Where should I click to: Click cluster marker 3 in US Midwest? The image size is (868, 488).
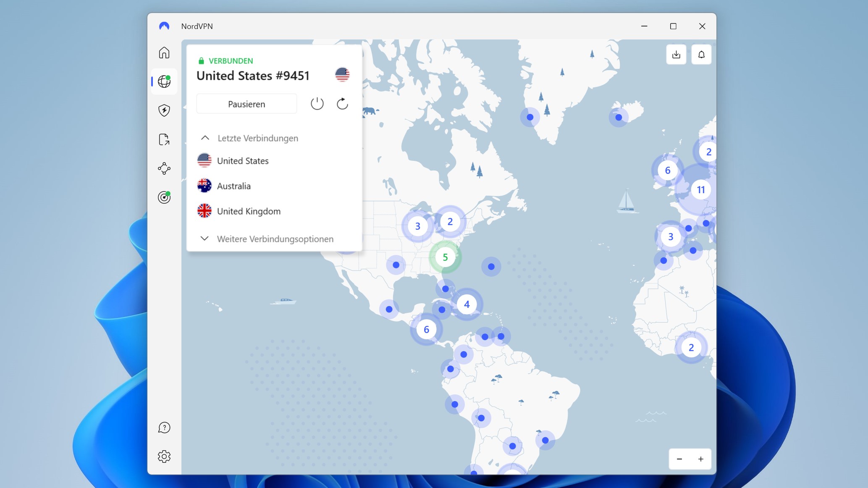click(417, 226)
